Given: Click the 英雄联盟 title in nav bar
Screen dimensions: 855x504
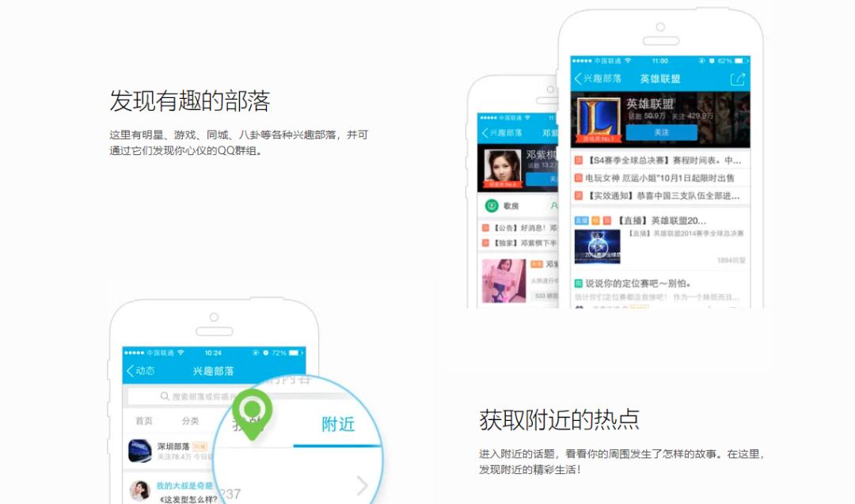Looking at the screenshot, I should (659, 79).
